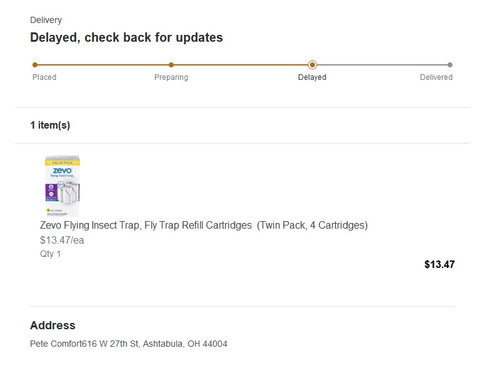Viewport: 500px width, 391px height.
Task: Open the Zevo product thumbnail image
Action: pyautogui.click(x=62, y=186)
